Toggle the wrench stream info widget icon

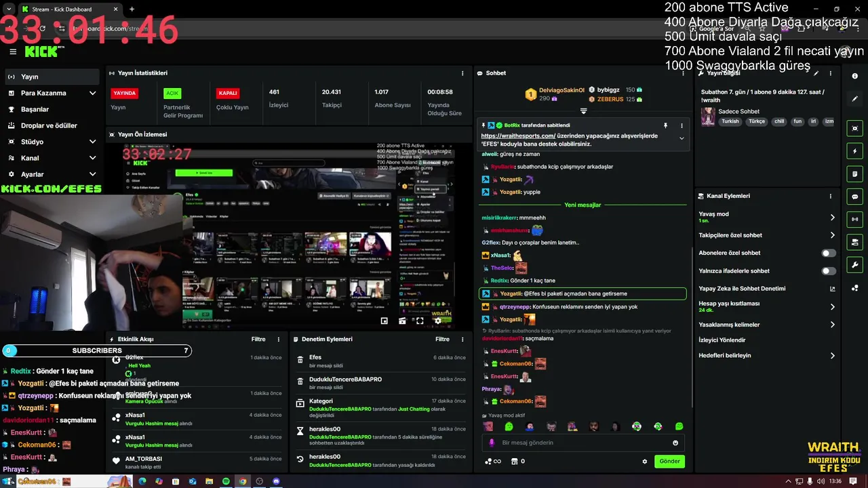(855, 264)
